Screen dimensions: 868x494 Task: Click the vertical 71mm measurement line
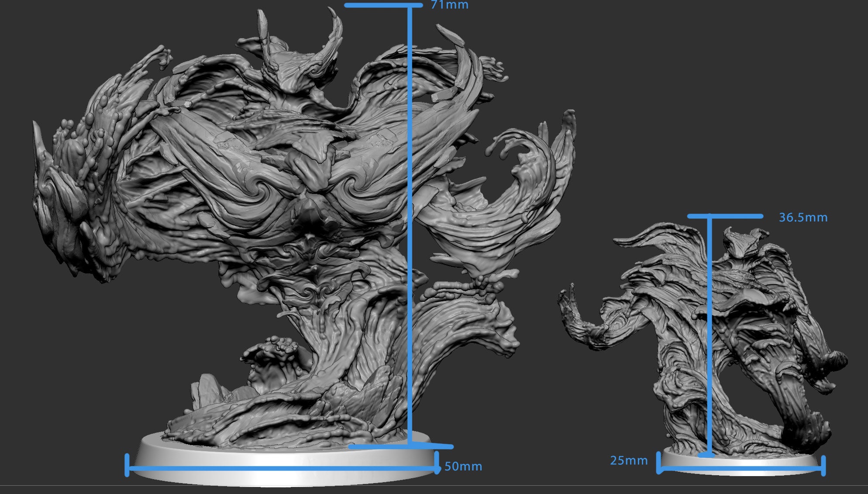click(x=411, y=218)
